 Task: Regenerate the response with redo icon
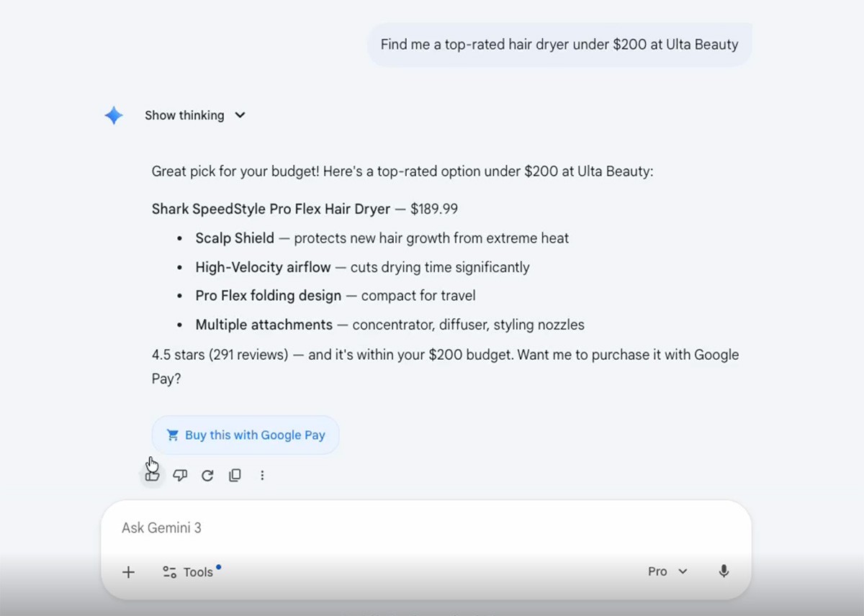[x=207, y=475]
